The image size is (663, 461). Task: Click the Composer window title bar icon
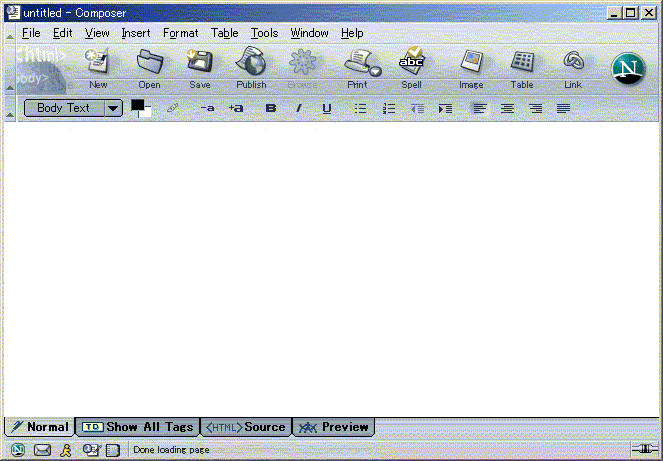(13, 12)
